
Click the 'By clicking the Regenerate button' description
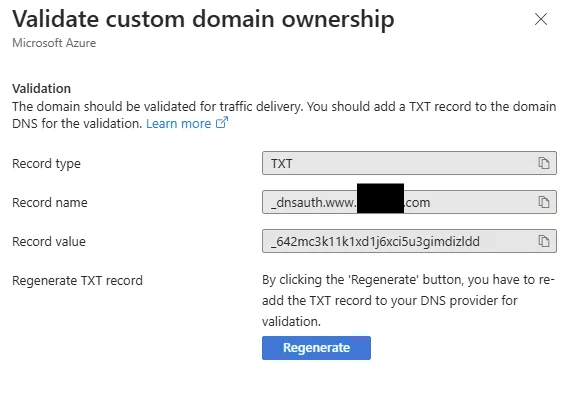pos(408,301)
